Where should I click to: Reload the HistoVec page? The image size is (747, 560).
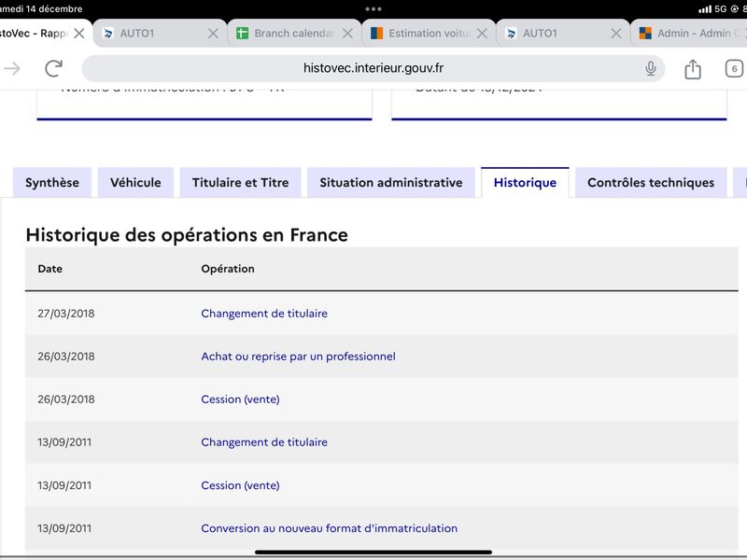pyautogui.click(x=54, y=68)
